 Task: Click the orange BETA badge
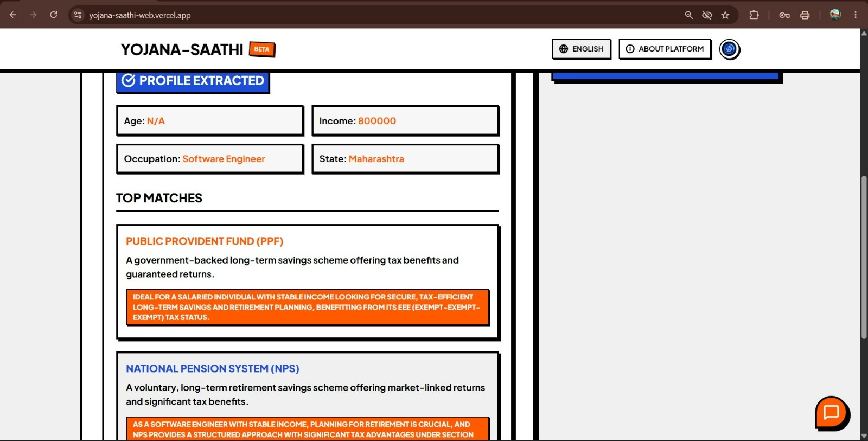point(262,49)
